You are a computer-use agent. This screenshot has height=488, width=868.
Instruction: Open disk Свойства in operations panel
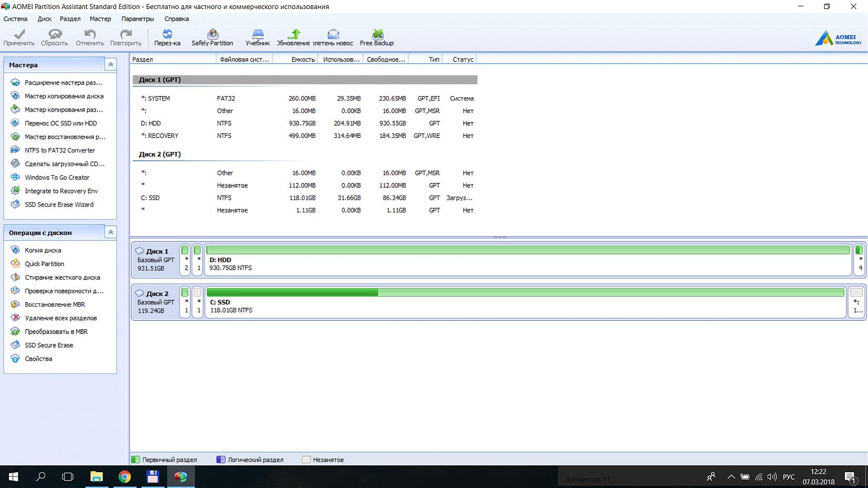tap(38, 359)
